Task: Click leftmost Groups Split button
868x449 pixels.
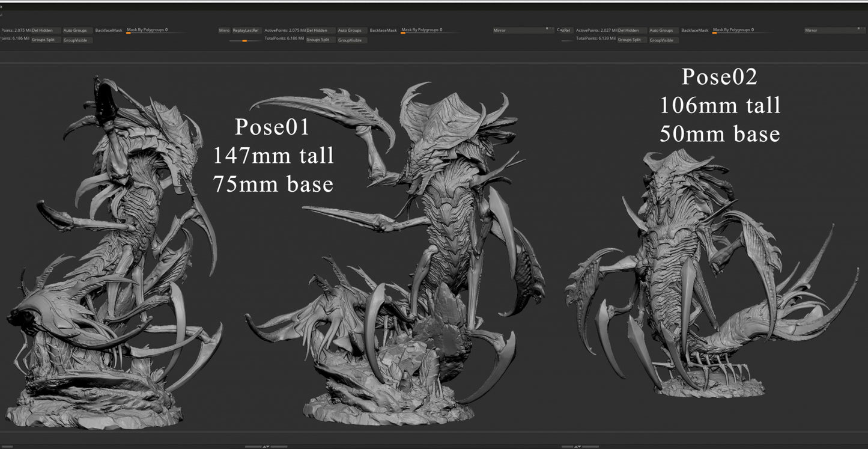Action: (46, 40)
